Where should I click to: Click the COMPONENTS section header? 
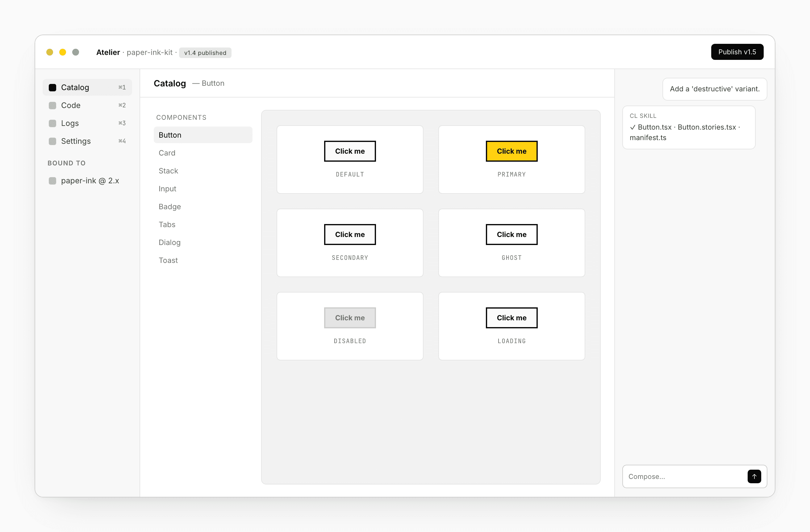point(181,117)
